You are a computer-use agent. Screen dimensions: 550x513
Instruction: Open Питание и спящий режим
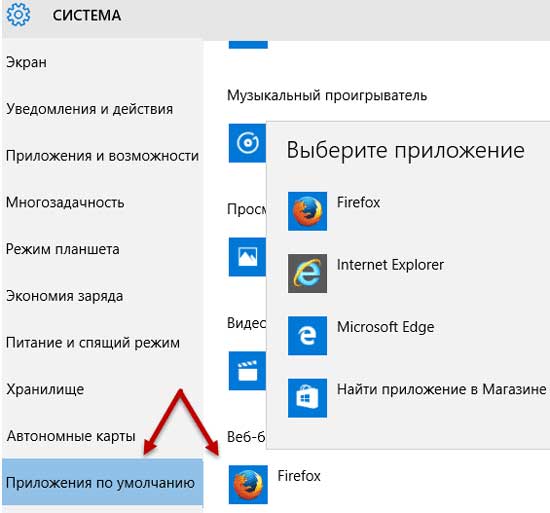coord(93,343)
